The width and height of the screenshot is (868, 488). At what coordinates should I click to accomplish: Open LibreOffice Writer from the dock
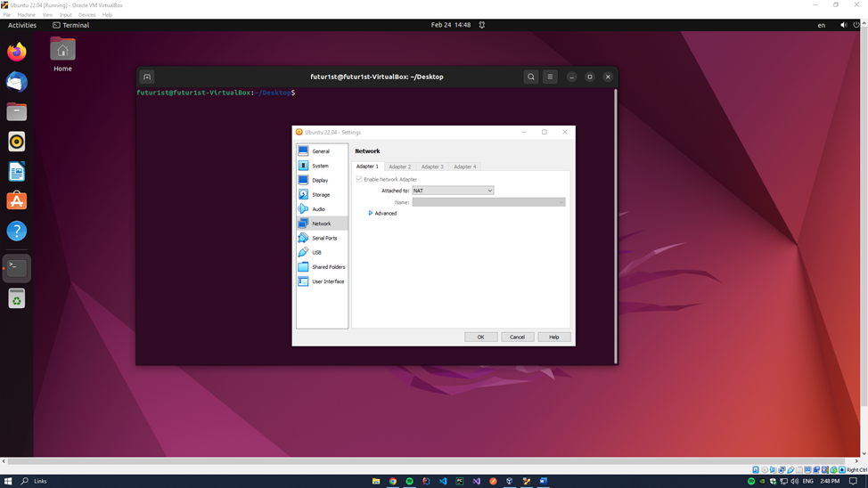[17, 172]
